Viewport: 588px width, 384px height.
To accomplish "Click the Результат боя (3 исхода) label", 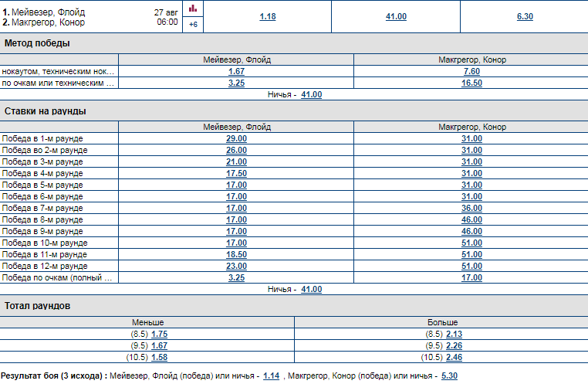I will [54, 376].
